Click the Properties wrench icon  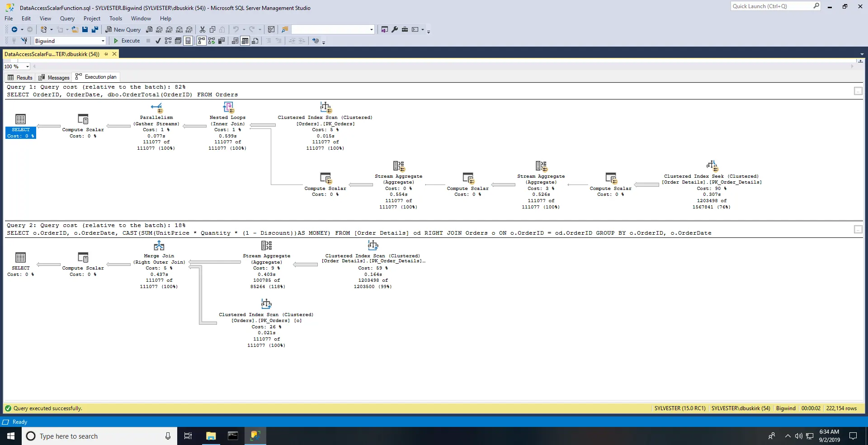395,29
